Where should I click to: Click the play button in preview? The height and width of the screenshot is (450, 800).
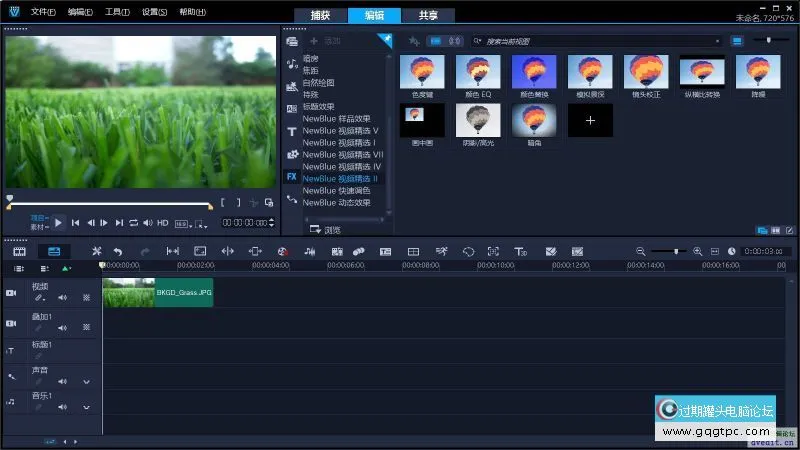58,222
